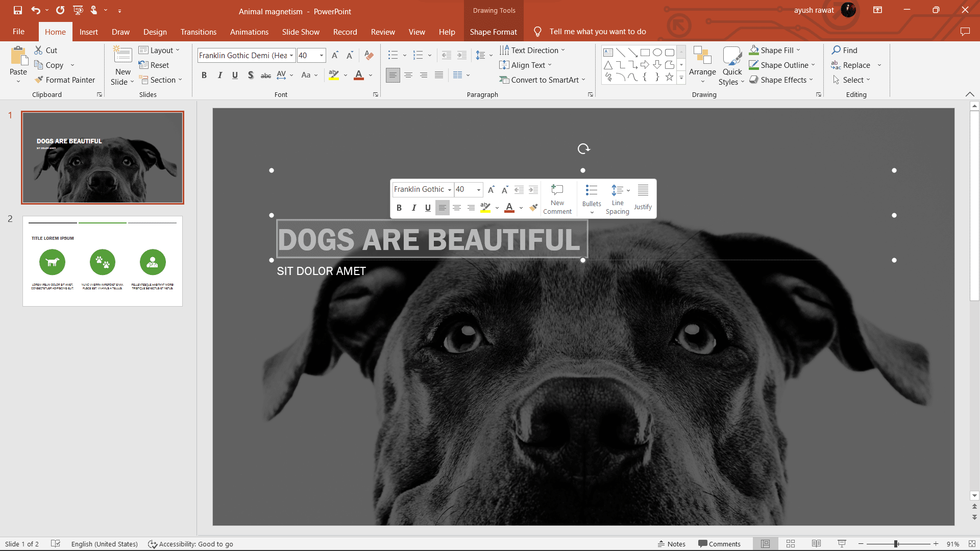980x551 pixels.
Task: Open the Franklin Gothic Demi font dropdown
Action: [x=291, y=55]
